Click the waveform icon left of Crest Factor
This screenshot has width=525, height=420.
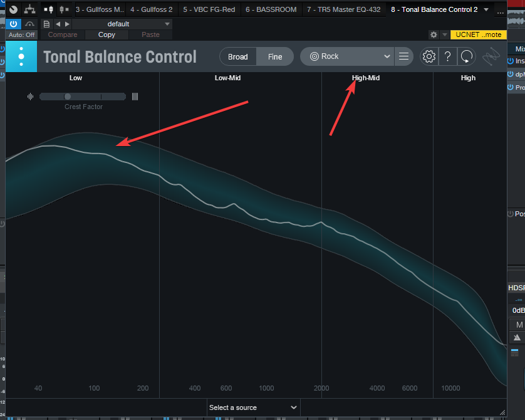(x=31, y=97)
